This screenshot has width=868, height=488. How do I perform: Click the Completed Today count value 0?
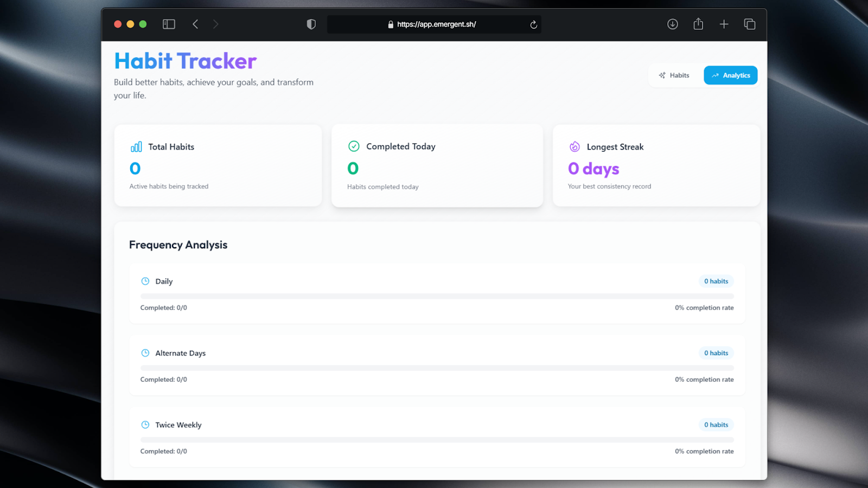point(353,169)
